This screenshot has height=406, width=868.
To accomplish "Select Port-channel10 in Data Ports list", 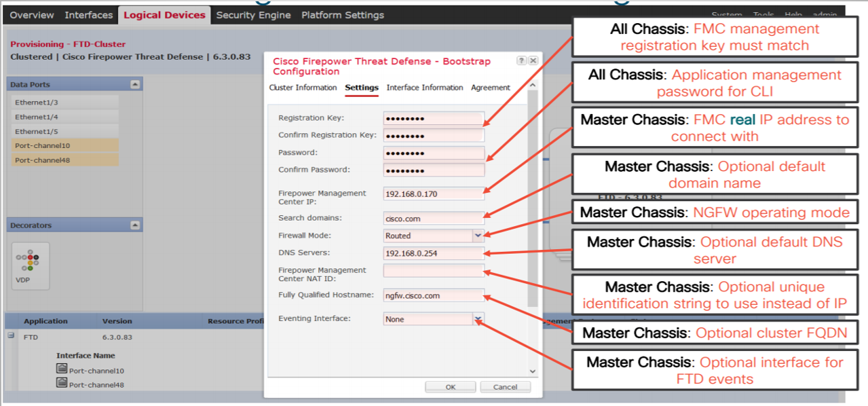I will 65,145.
